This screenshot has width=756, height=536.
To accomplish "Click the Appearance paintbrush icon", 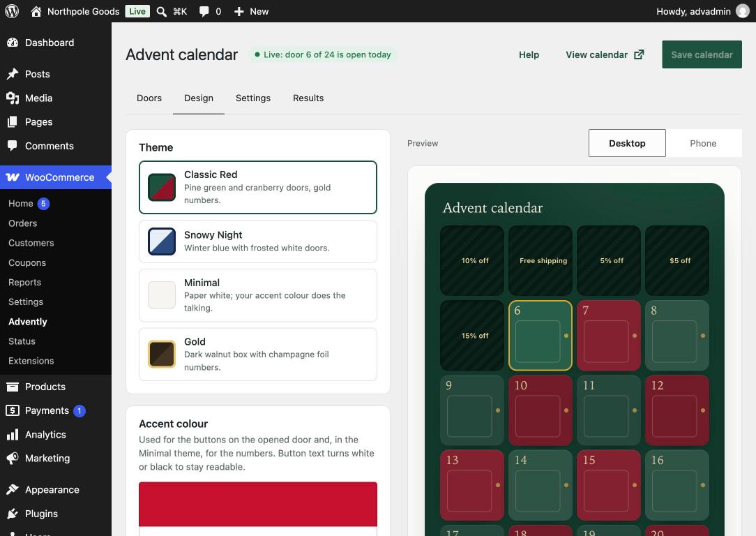I will click(13, 490).
